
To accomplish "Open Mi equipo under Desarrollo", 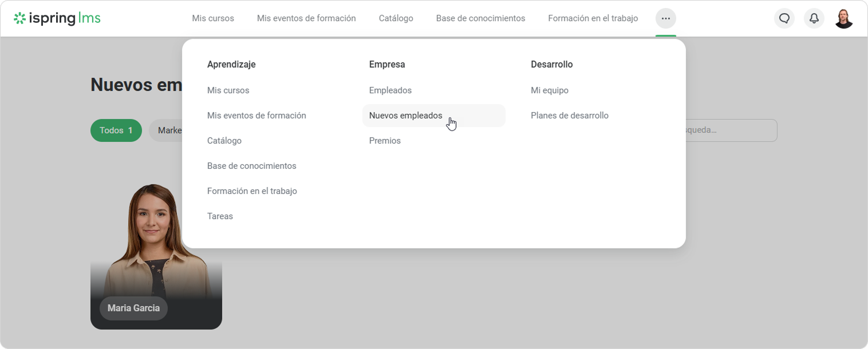I will tap(550, 90).
